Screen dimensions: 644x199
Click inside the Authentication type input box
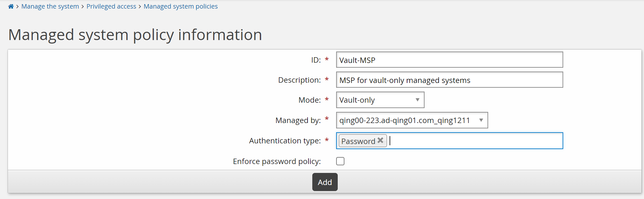point(474,141)
